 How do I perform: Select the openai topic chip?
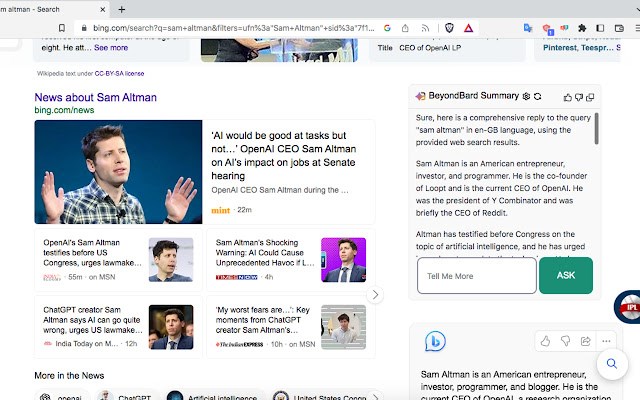pyautogui.click(x=61, y=396)
